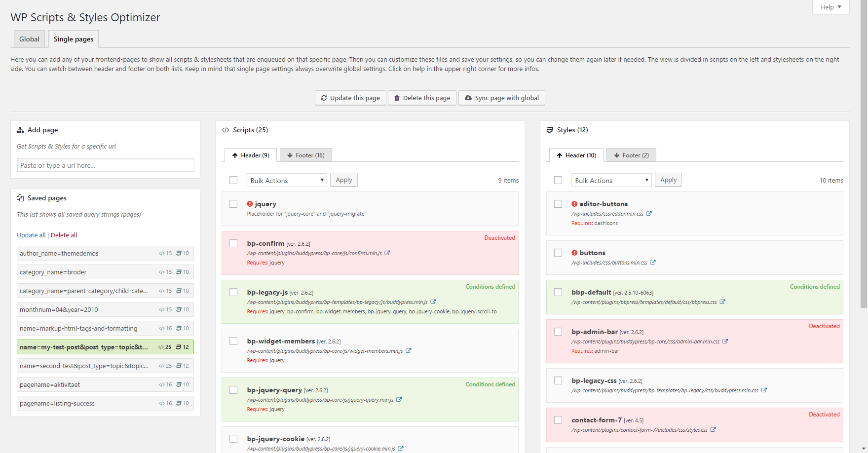This screenshot has width=868, height=453.
Task: Click the Scripts code icon in panel heading
Action: click(x=226, y=130)
